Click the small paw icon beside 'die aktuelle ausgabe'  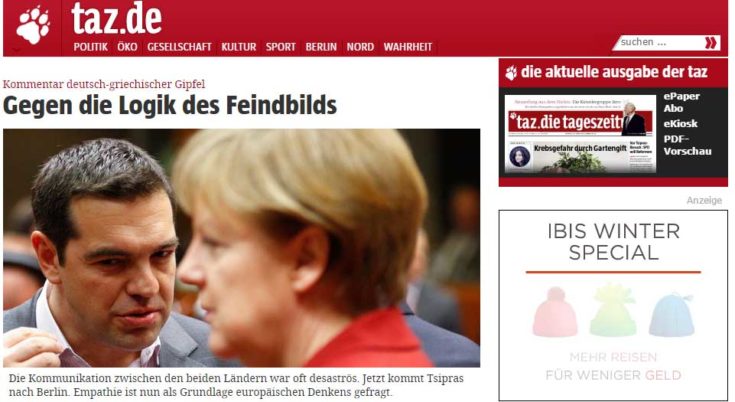click(x=511, y=73)
